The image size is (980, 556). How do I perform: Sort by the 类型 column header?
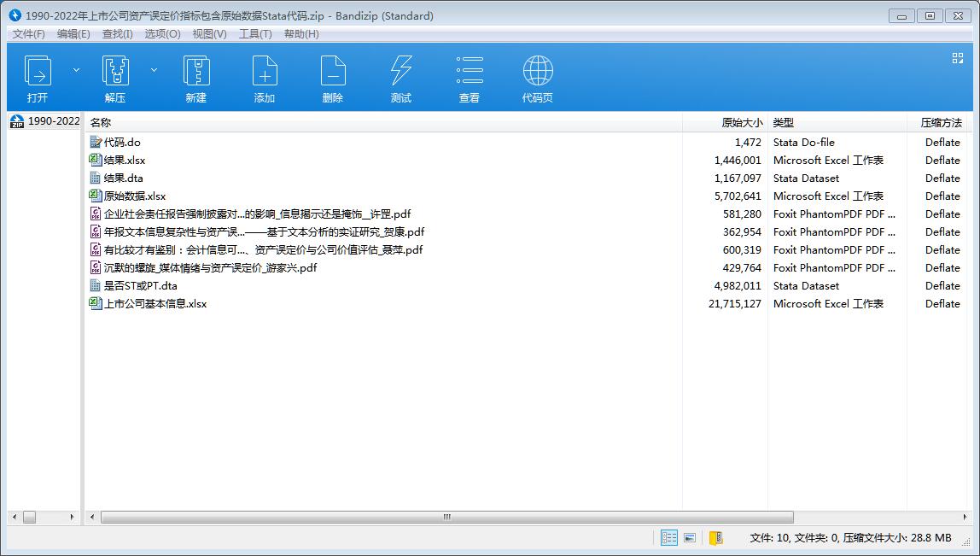pos(783,123)
